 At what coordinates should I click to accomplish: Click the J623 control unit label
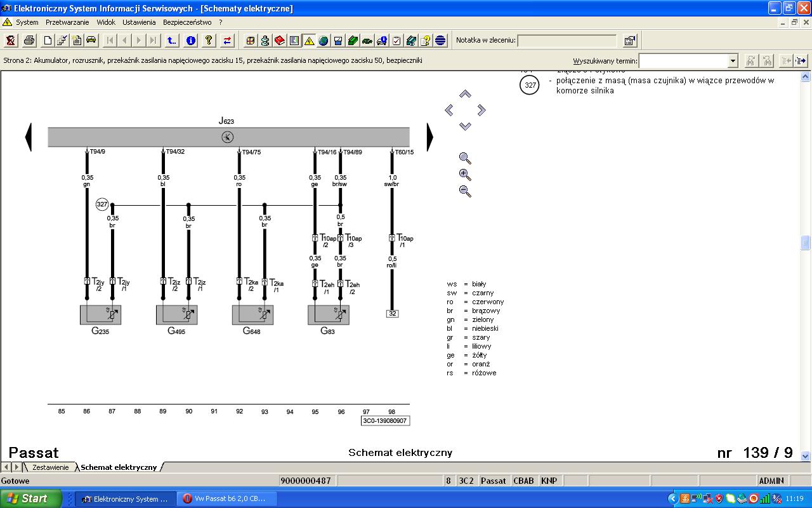pyautogui.click(x=227, y=121)
